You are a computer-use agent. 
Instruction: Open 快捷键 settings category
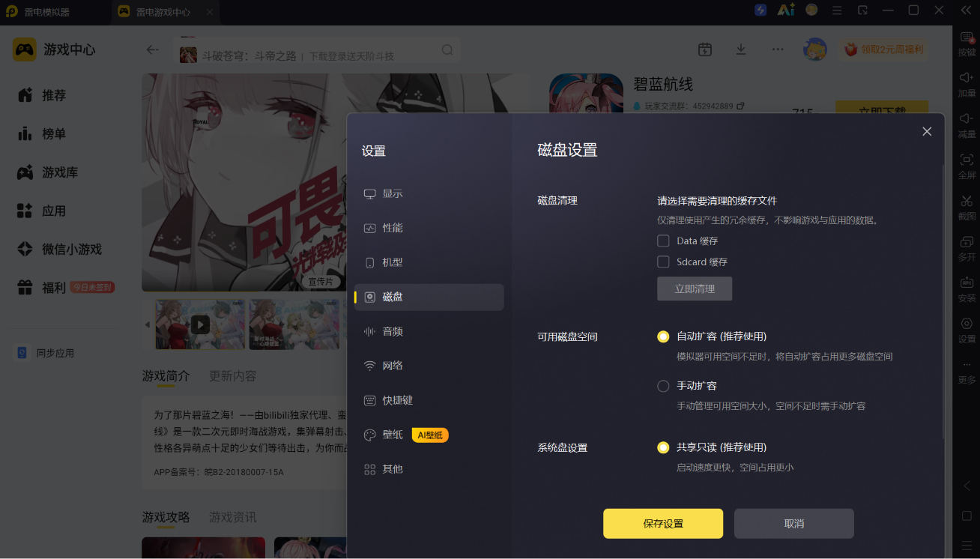(429, 400)
